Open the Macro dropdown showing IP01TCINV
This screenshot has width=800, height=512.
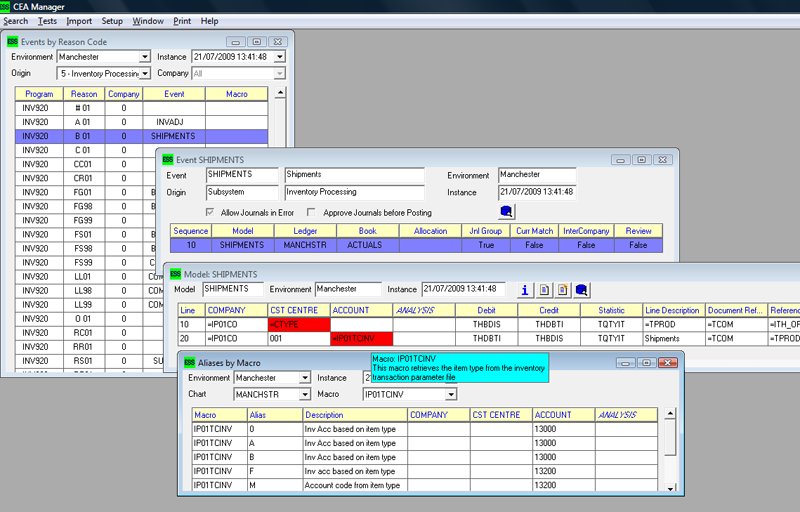point(450,394)
